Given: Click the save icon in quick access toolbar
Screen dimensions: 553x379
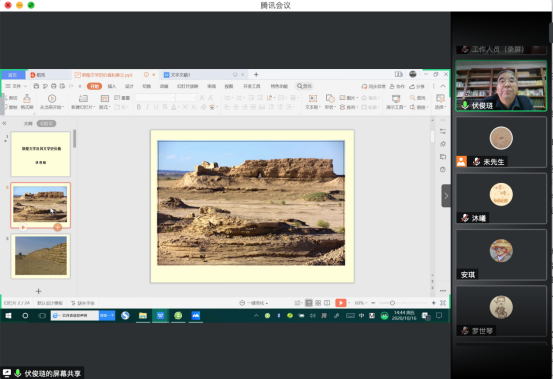Looking at the screenshot, I should point(36,86).
